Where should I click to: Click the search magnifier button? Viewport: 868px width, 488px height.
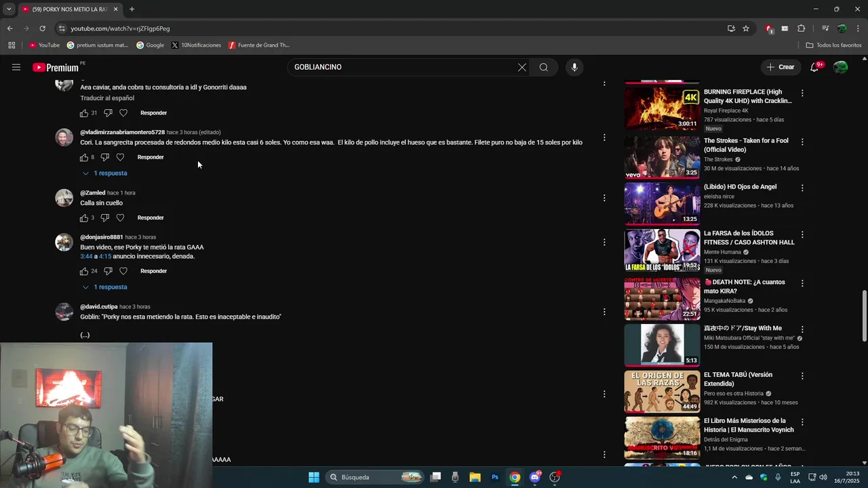pos(544,67)
